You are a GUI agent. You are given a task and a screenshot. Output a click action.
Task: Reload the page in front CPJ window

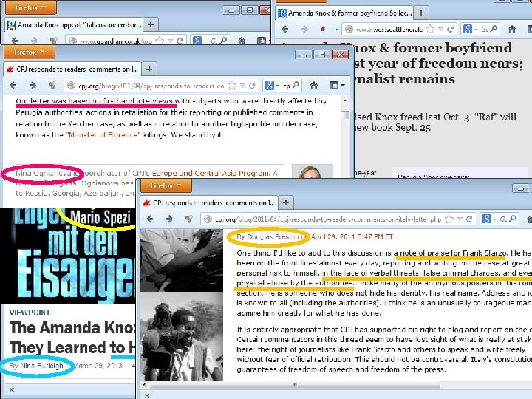point(469,219)
